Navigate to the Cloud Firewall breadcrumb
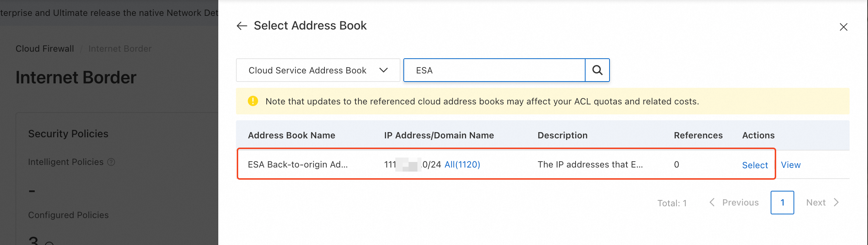The height and width of the screenshot is (245, 868). [45, 49]
